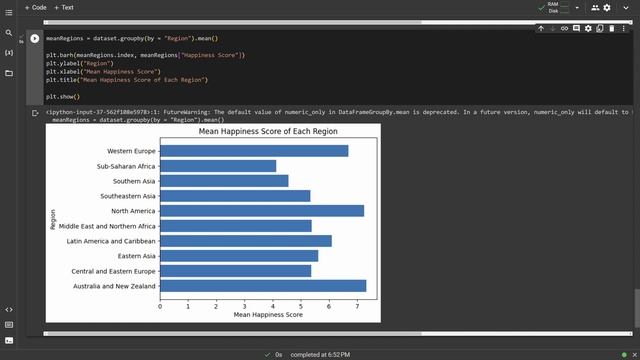Collapse the header with chevron toggle
Viewport: 640px width, 360px height.
(626, 7)
